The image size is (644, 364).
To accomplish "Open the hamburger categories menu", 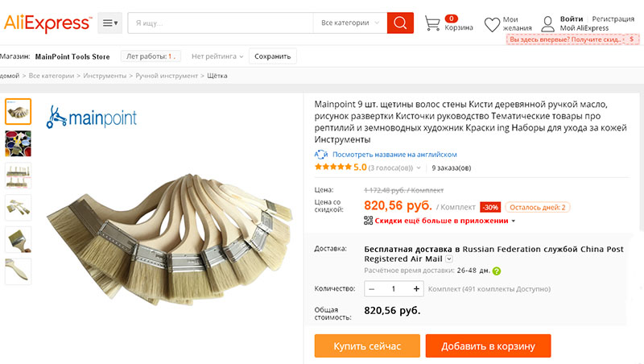I will [x=109, y=23].
